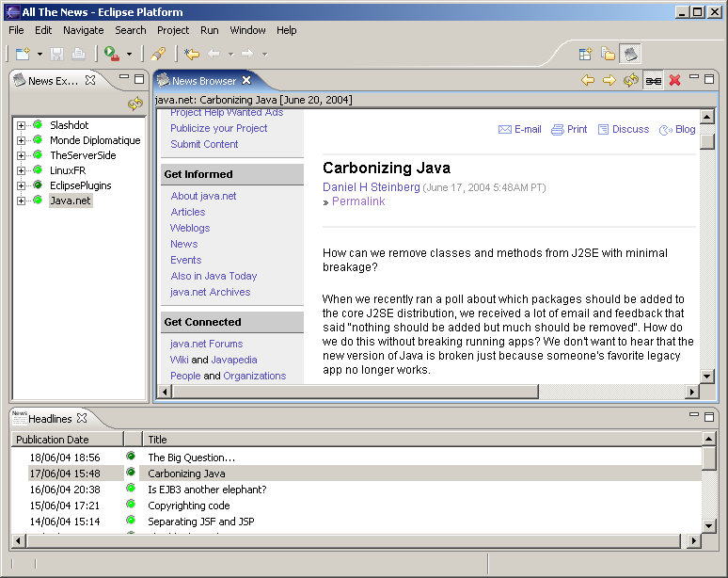Minimize the News Explorer view
The image size is (728, 578).
[x=124, y=77]
